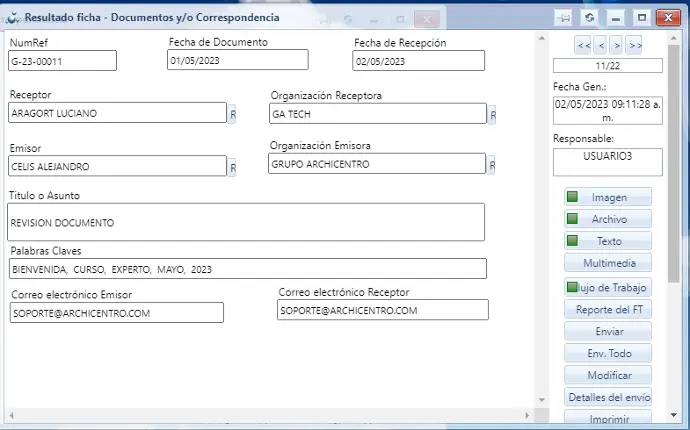The width and height of the screenshot is (690, 430).
Task: Click side panel scrollbar down arrow
Action: tap(674, 415)
